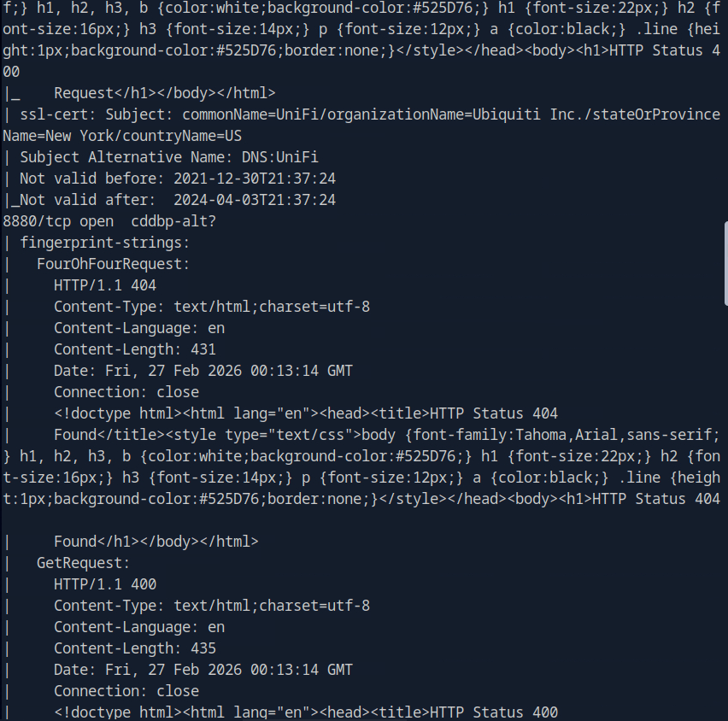Click the Connection: close line under GetRequest
Image resolution: width=728 pixels, height=721 pixels.
126,691
